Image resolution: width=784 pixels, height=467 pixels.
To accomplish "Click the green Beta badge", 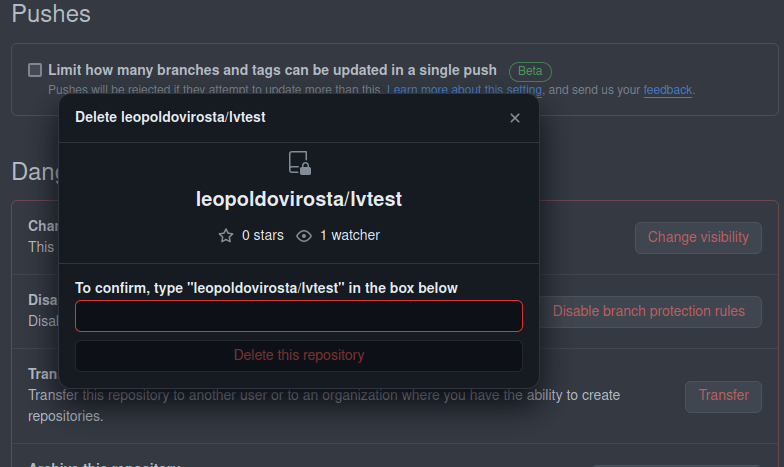I will tap(530, 71).
